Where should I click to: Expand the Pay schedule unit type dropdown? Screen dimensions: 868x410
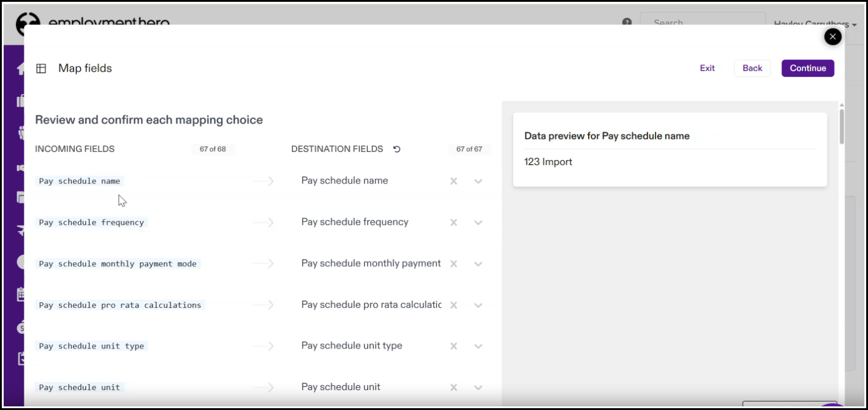(478, 346)
